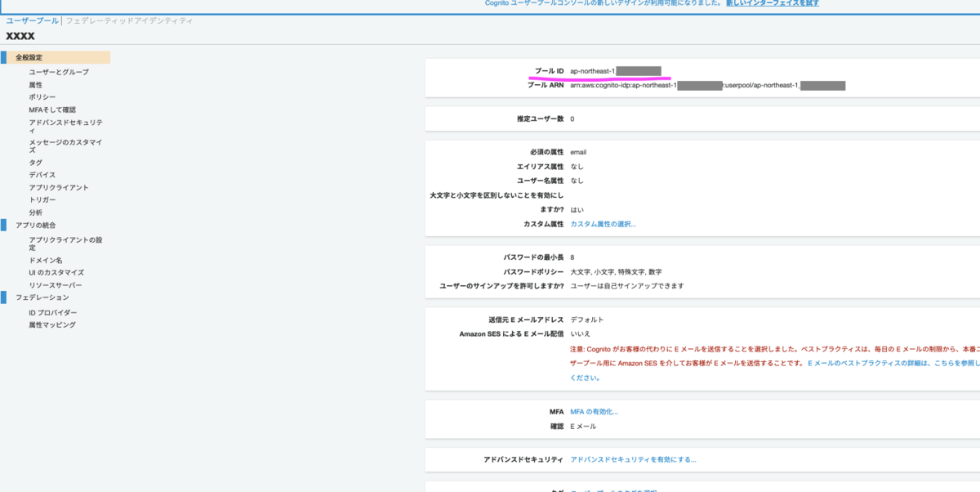980x492 pixels.
Task: Click the はい case-insensitivity value
Action: tap(577, 209)
